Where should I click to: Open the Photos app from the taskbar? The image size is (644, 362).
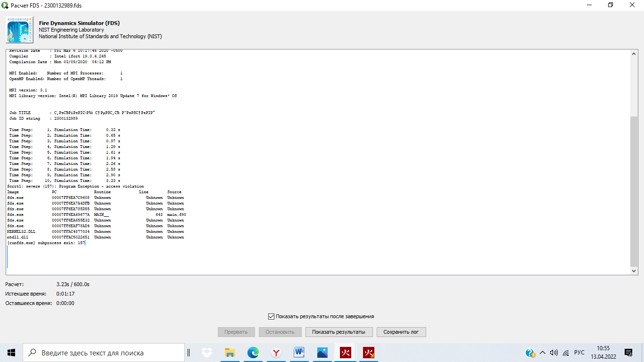coord(322,353)
